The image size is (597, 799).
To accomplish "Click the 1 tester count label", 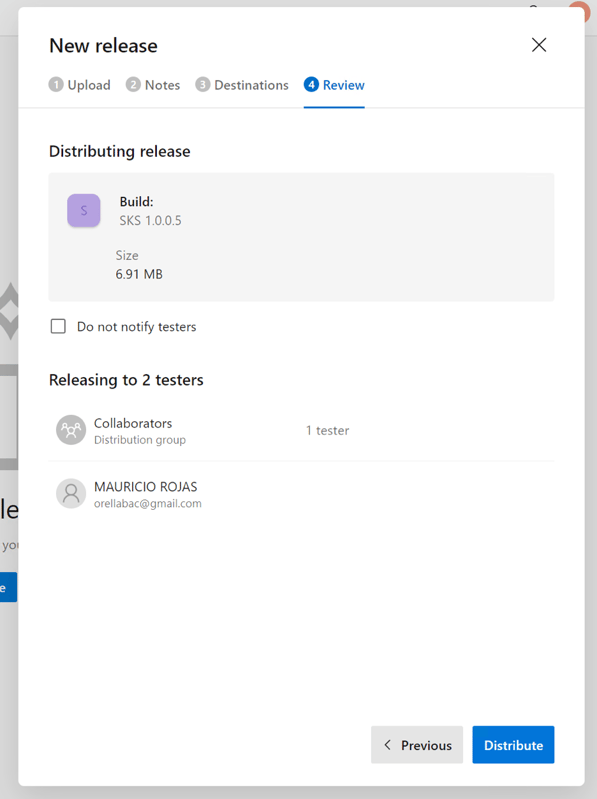I will [328, 431].
